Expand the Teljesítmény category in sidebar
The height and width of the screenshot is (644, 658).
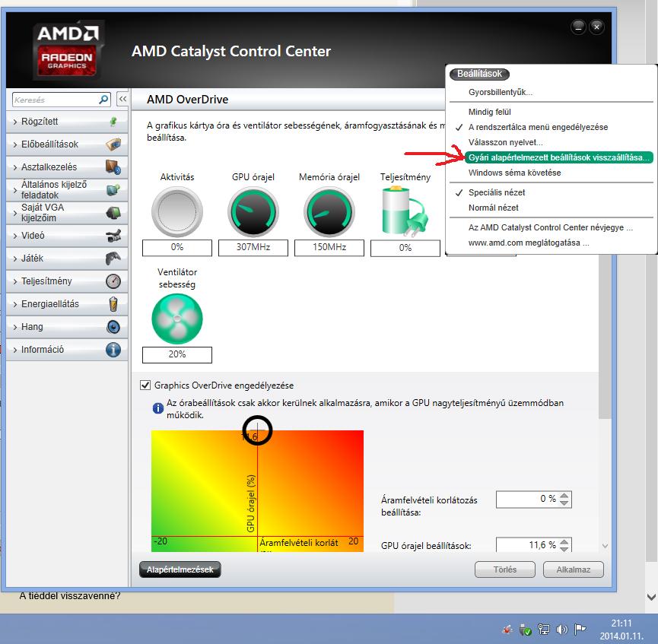[67, 281]
